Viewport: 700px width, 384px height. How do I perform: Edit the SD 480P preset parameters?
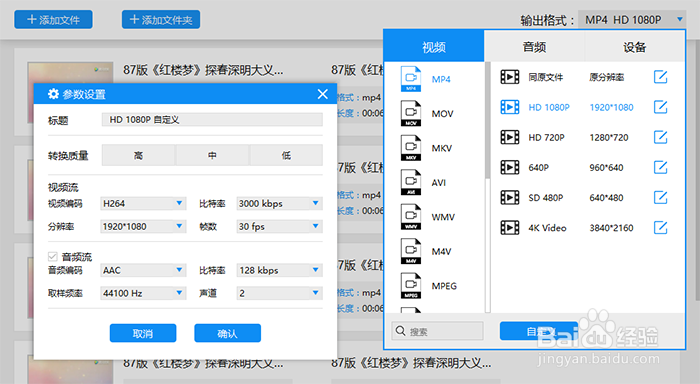coord(660,197)
